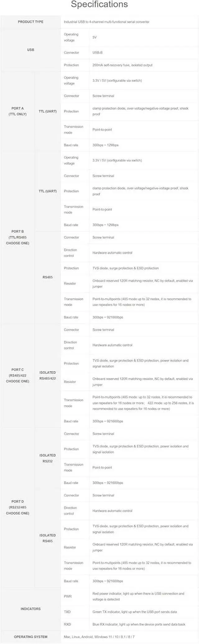This screenshot has height=644, width=199.
Task: Click the PORT D (RS232/485 CHOOSE ONE) cell
Action: click(x=17, y=507)
